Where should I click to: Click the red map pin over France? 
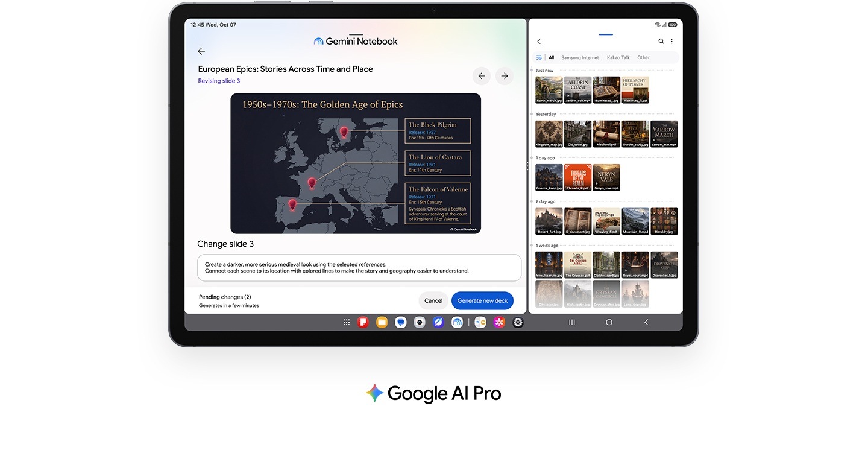tap(312, 183)
